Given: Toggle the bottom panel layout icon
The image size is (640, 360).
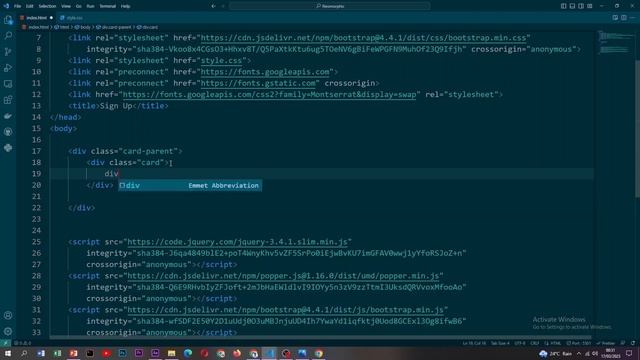Looking at the screenshot, I should point(572,6).
